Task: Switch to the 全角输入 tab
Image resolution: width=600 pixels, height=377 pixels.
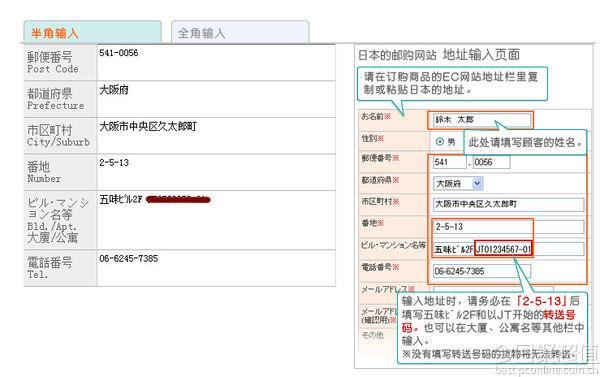Action: click(x=240, y=32)
